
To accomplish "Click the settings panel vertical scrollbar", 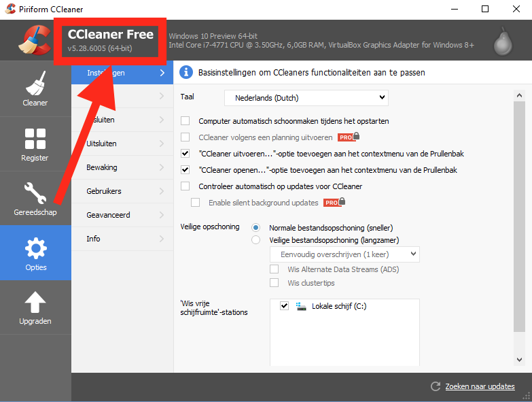I will (x=519, y=224).
